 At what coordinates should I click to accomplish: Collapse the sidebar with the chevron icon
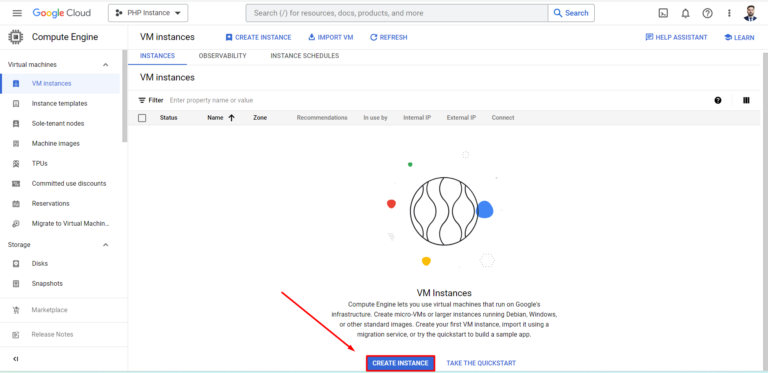pos(16,359)
